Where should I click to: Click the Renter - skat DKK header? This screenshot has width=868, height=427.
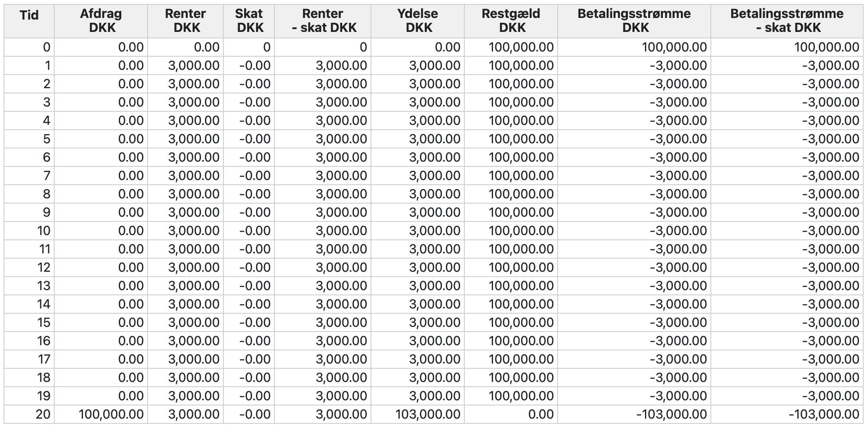tap(323, 21)
